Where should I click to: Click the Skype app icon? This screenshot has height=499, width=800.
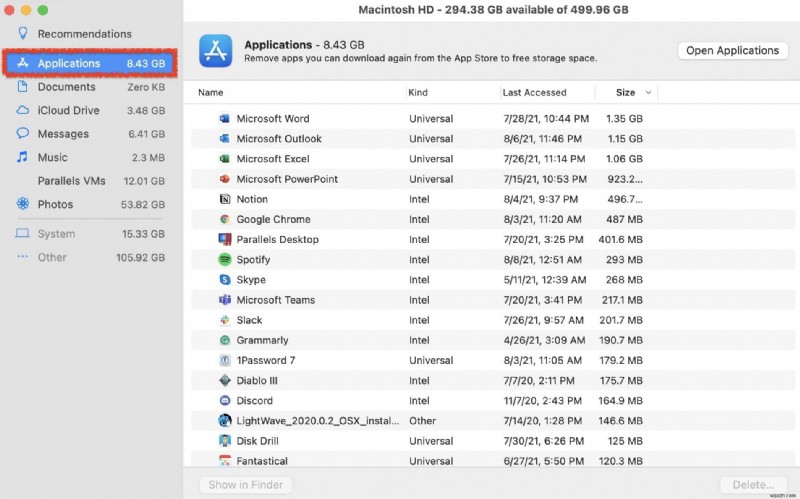tap(224, 280)
